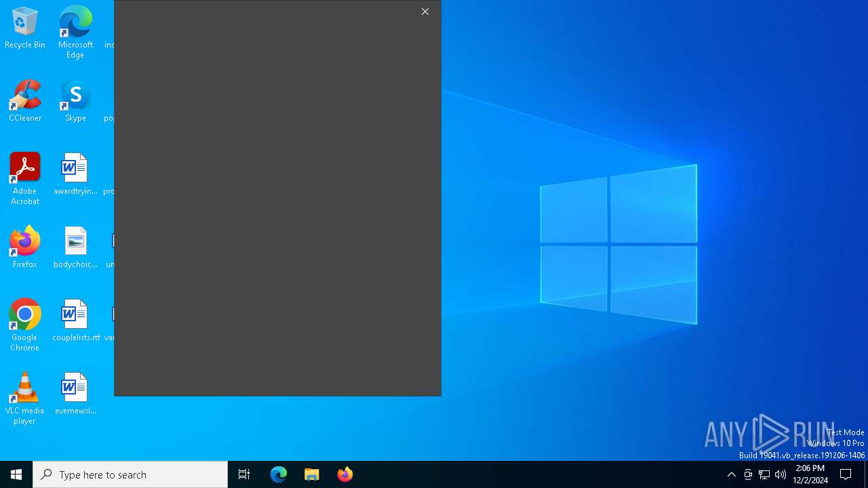Select the Firefox desktop shortcut

point(25,247)
